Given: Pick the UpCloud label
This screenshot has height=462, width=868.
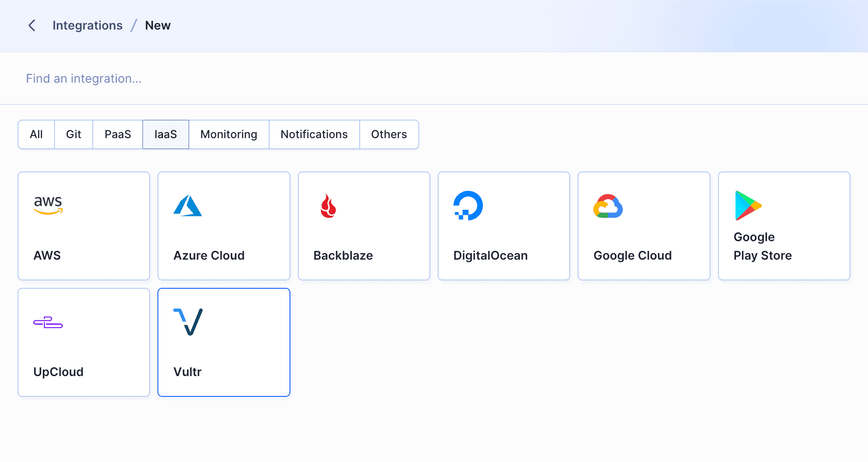Looking at the screenshot, I should click(59, 372).
